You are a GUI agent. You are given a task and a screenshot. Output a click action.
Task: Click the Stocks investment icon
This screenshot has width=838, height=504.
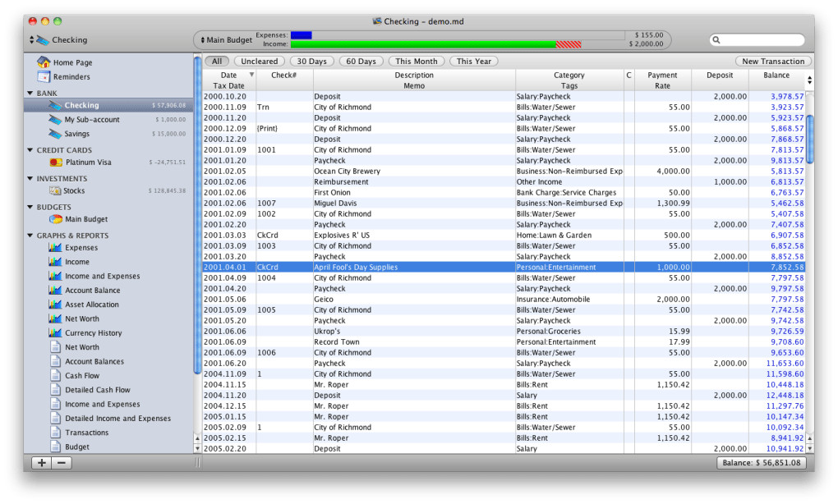[x=55, y=191]
